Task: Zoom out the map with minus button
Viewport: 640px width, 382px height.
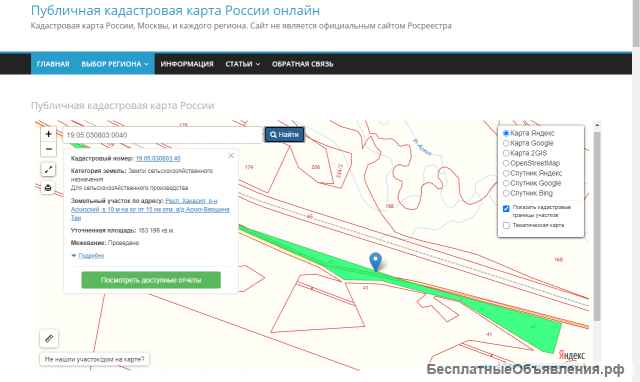Action: [49, 149]
